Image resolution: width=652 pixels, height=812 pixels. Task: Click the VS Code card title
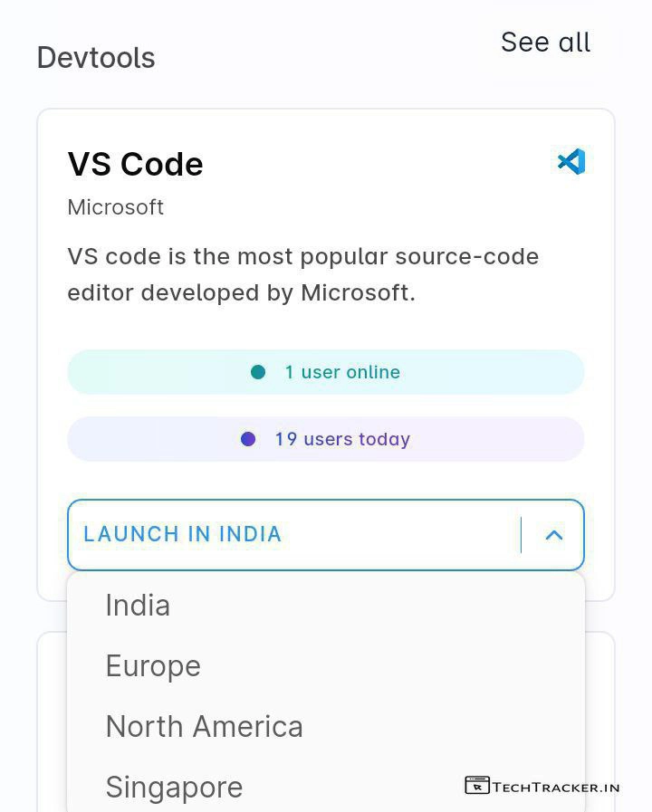[135, 164]
